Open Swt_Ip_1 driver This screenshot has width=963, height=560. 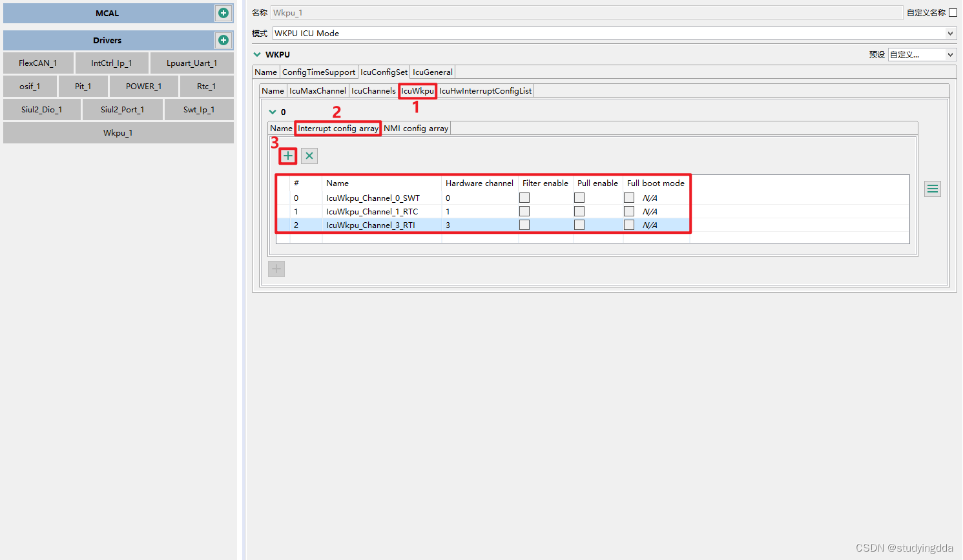199,109
